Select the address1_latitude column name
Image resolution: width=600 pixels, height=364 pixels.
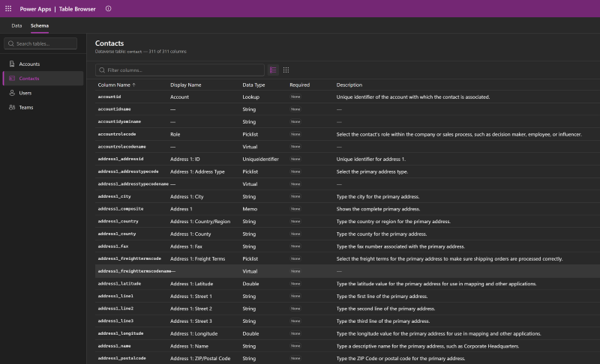pyautogui.click(x=119, y=283)
